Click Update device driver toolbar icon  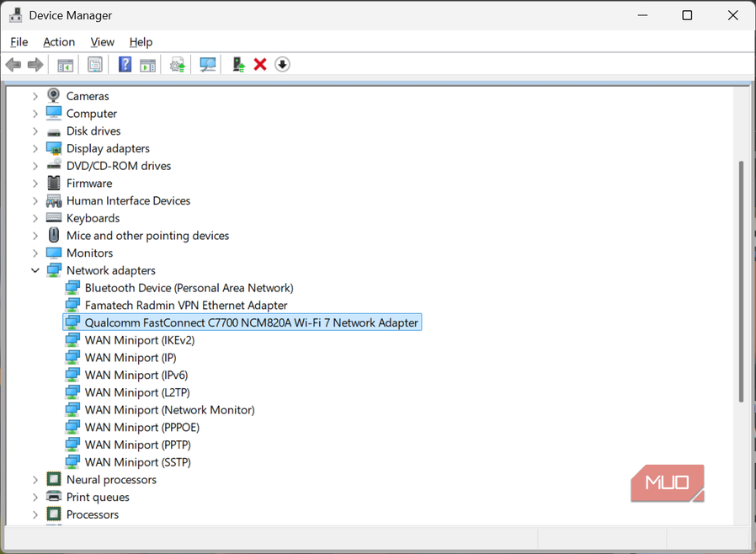click(178, 65)
